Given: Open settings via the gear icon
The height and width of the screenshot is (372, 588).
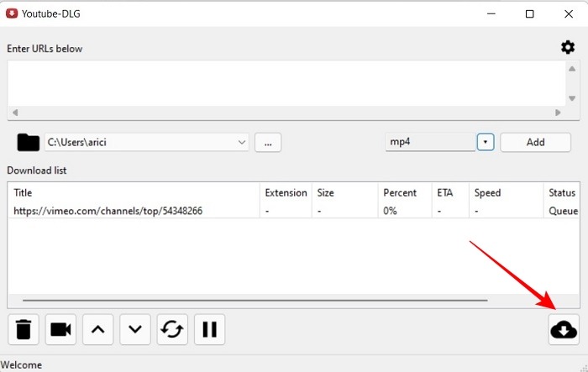Looking at the screenshot, I should coord(568,48).
